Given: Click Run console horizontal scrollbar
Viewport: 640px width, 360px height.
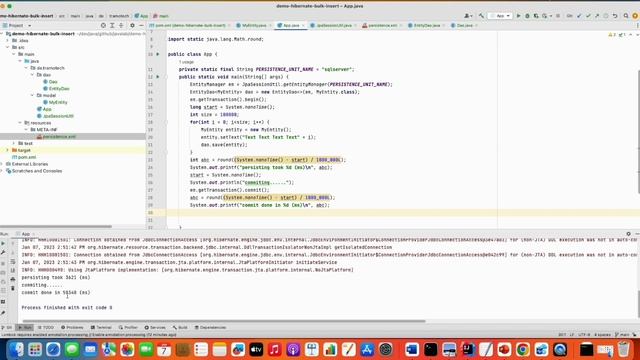Looking at the screenshot, I should tap(224, 321).
